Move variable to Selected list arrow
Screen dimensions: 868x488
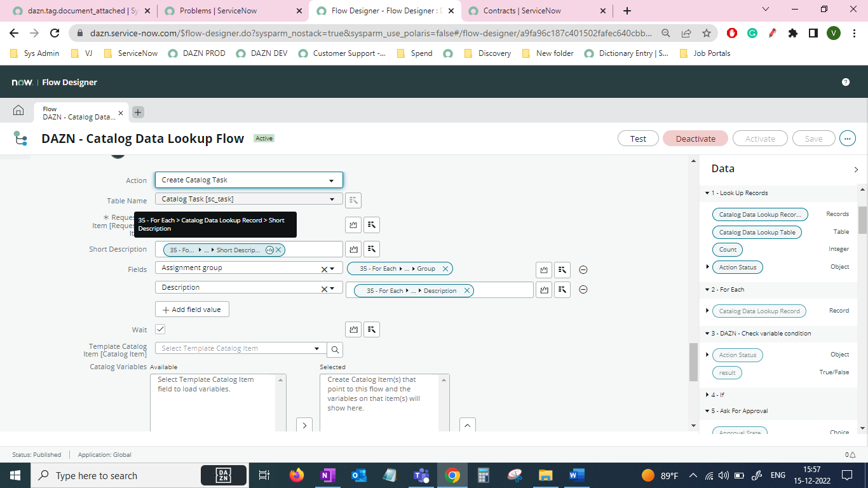(x=304, y=425)
